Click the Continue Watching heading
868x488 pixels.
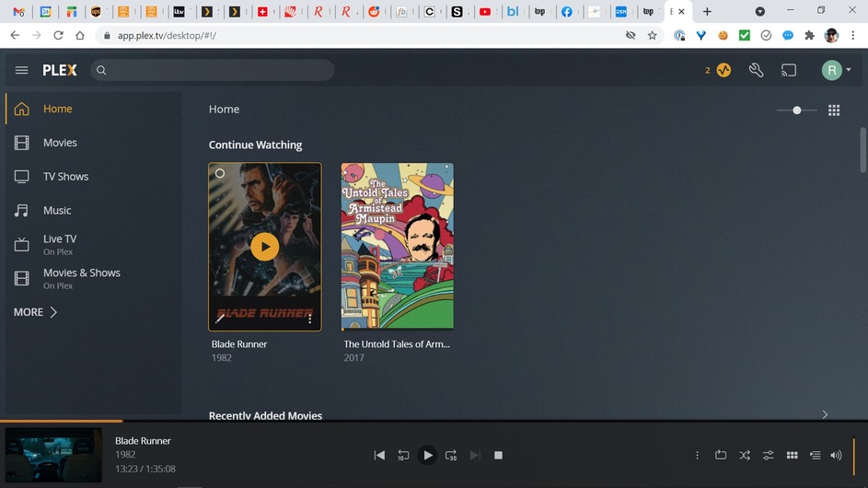pyautogui.click(x=255, y=145)
